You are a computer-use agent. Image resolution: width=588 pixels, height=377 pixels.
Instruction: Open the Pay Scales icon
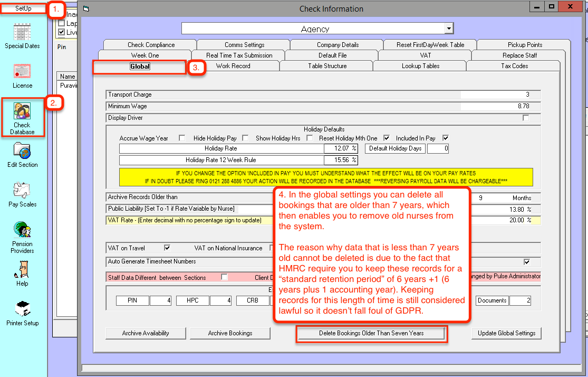click(22, 191)
